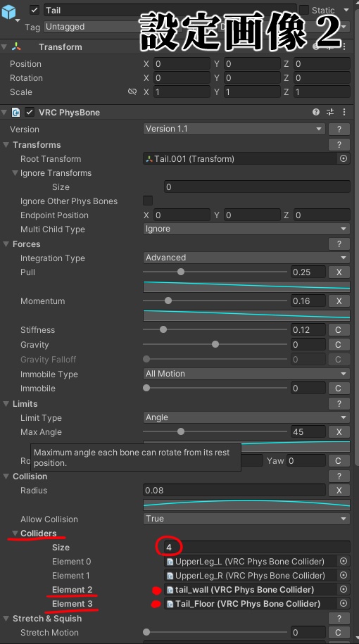Open Multi Child Type dropdown
359x644 pixels.
(246, 229)
